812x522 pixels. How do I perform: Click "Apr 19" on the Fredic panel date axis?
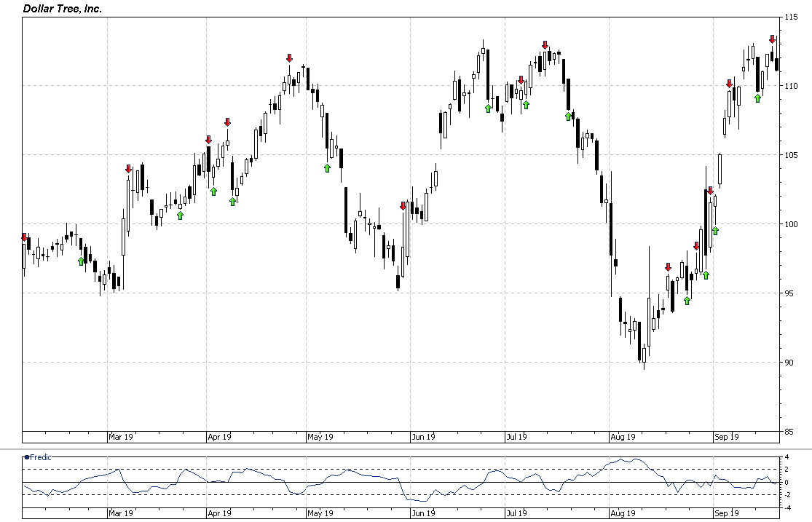pyautogui.click(x=220, y=513)
